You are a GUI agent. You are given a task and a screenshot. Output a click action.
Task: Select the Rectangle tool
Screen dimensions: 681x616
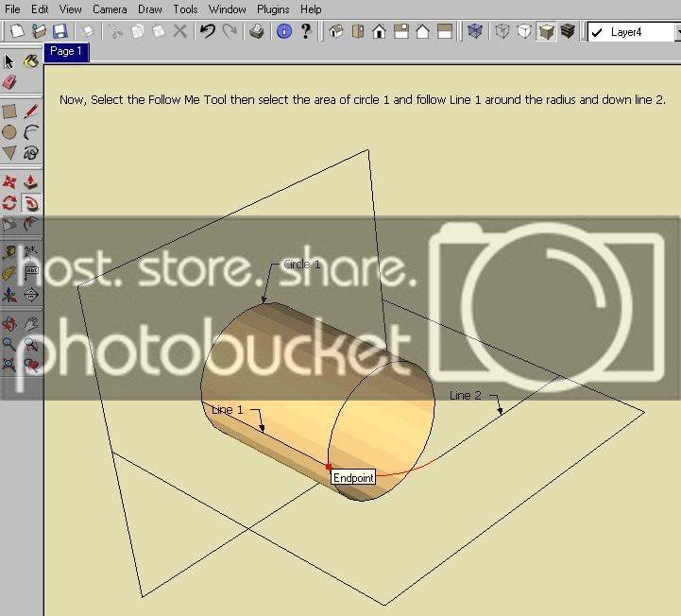tap(9, 111)
